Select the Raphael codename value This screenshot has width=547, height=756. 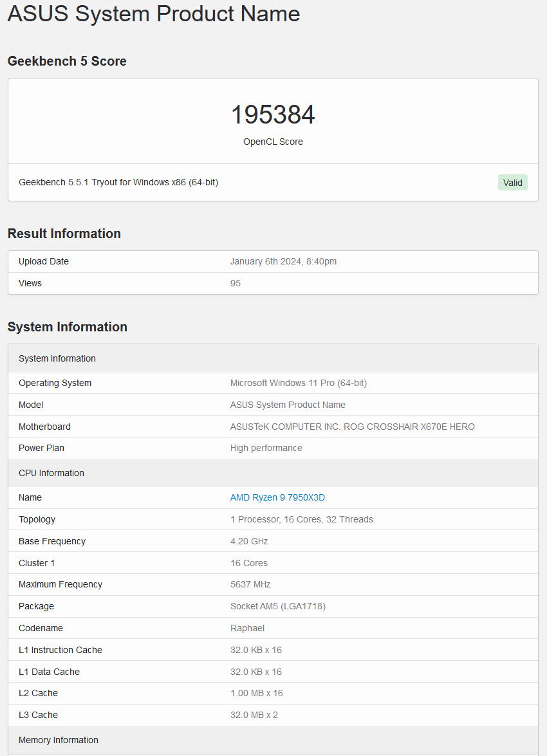tap(248, 628)
